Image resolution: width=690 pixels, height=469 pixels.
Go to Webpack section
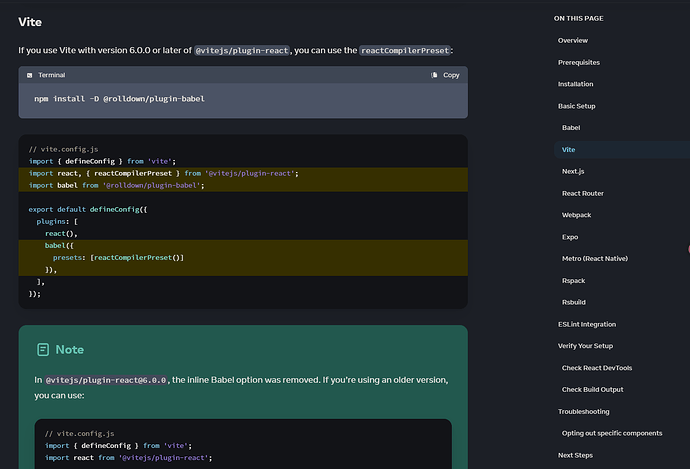pos(576,215)
